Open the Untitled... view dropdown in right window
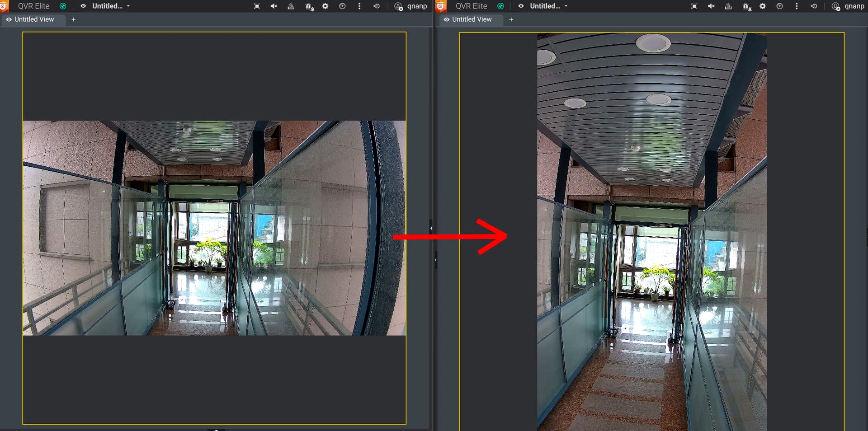Viewport: 868px width, 431px height. point(549,6)
